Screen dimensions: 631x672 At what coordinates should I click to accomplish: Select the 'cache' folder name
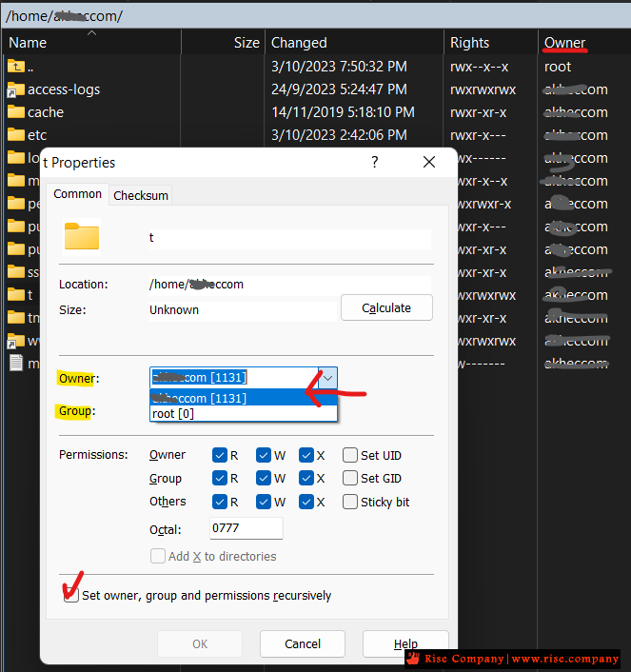(46, 112)
